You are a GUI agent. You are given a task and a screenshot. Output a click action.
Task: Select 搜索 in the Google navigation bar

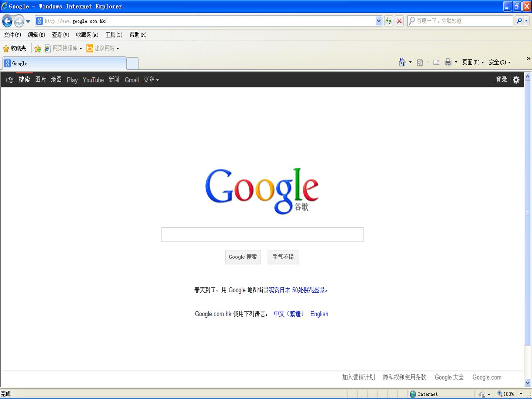[x=24, y=80]
